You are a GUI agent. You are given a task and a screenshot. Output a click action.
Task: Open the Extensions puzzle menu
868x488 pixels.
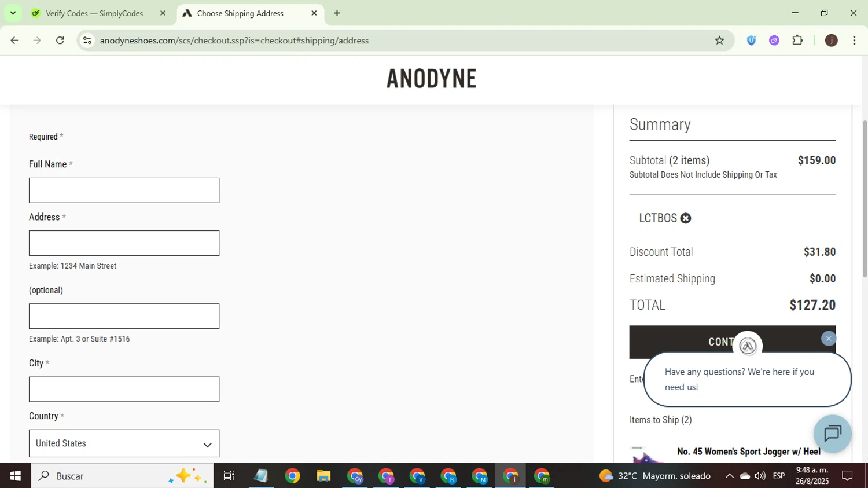point(797,41)
